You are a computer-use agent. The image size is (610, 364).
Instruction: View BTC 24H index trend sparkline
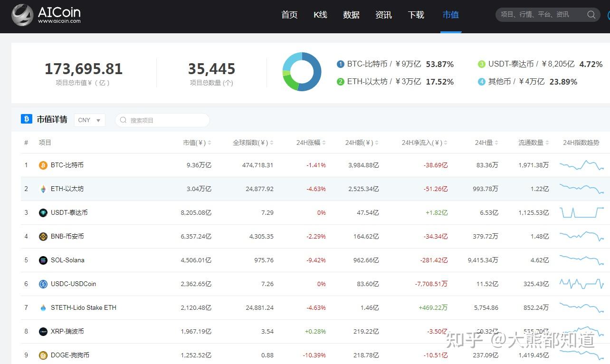coord(581,165)
